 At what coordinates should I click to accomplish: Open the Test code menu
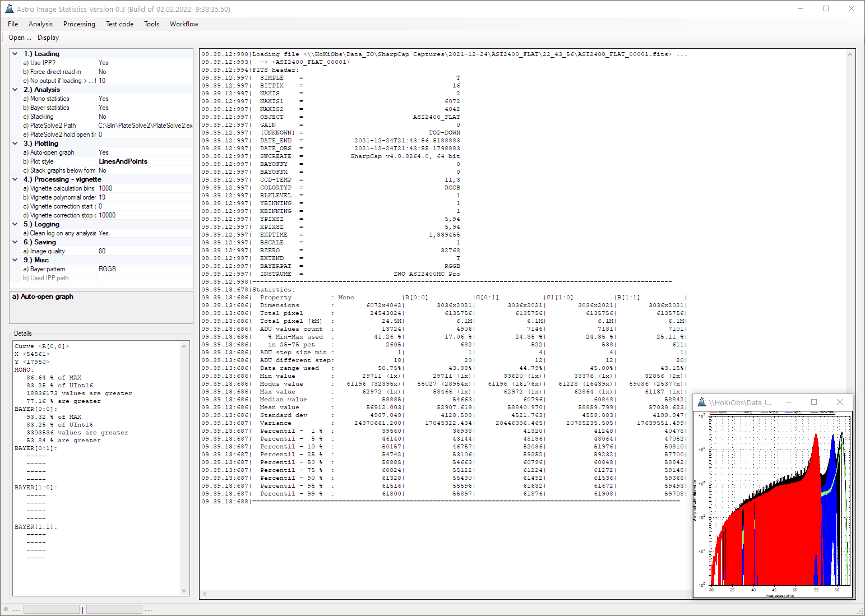point(119,24)
